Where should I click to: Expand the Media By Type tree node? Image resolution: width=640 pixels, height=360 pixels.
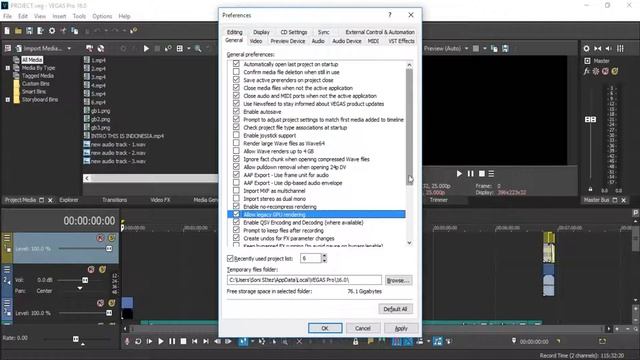8,68
